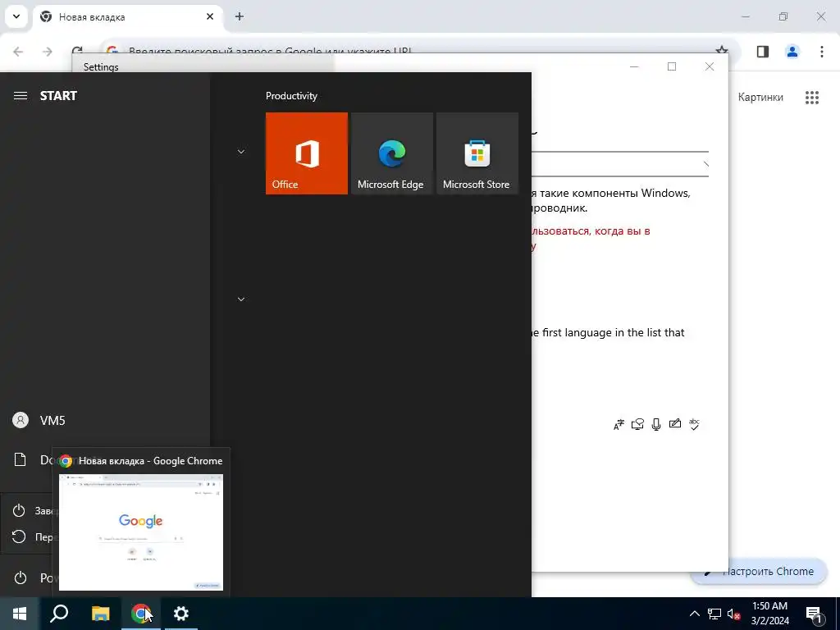Open the language dropdown in Settings window
Viewport: 840px width, 630px height.
click(x=620, y=164)
